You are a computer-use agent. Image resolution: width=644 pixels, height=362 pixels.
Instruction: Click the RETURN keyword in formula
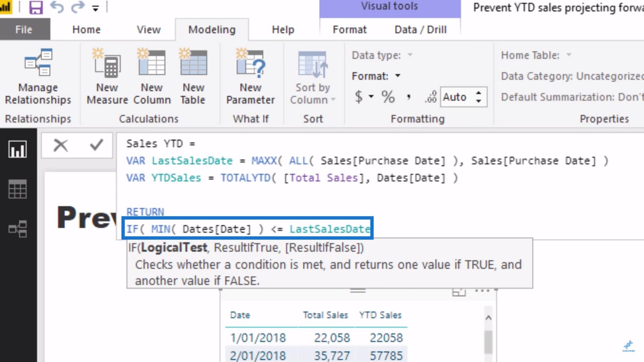(x=145, y=212)
